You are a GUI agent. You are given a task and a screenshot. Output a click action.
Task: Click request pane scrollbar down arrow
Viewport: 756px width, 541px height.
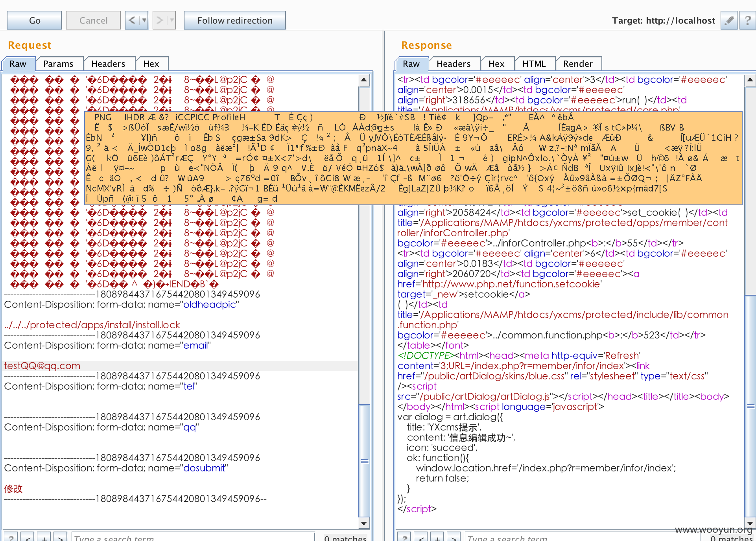364,523
